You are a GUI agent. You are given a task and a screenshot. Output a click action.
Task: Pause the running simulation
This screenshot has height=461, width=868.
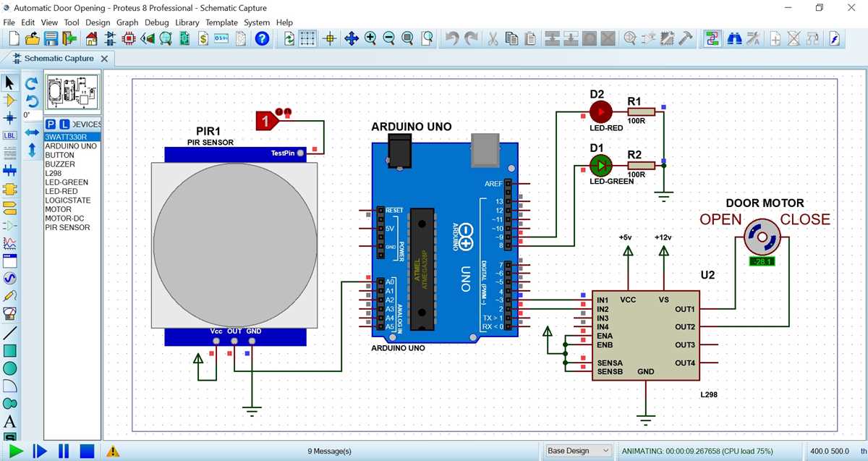[64, 451]
